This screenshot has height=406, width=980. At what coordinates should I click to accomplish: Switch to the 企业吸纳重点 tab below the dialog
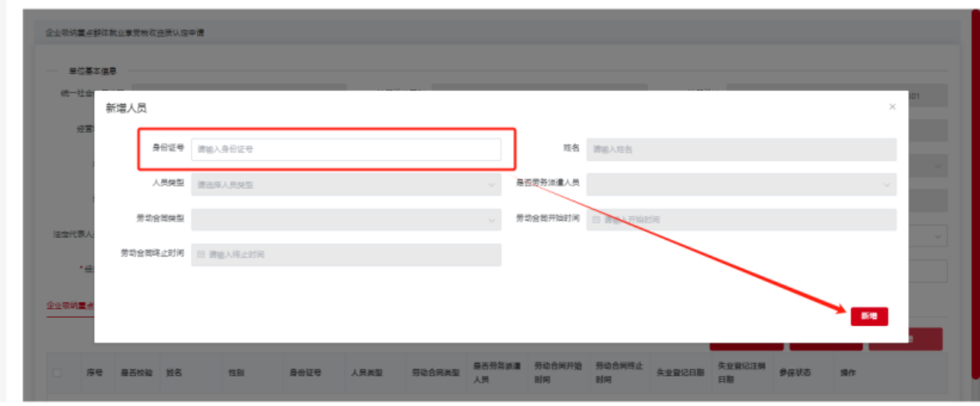click(x=70, y=305)
